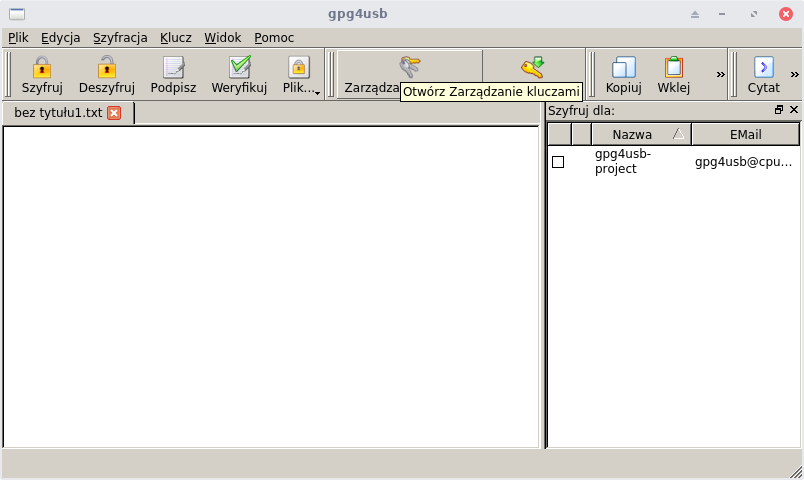The image size is (804, 480).
Task: Open the Widok menu
Action: [223, 37]
